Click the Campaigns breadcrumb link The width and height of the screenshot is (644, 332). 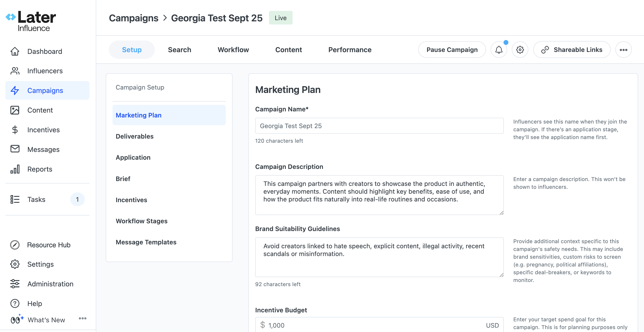(133, 18)
